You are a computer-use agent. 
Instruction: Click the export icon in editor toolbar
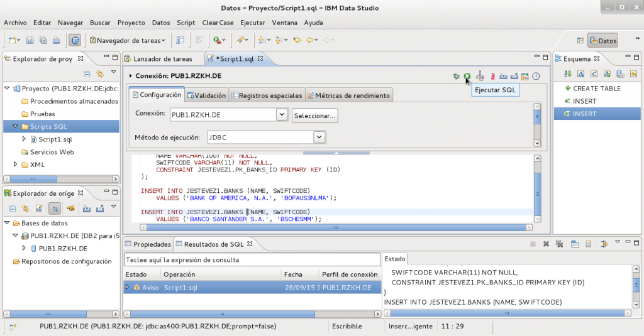point(514,77)
